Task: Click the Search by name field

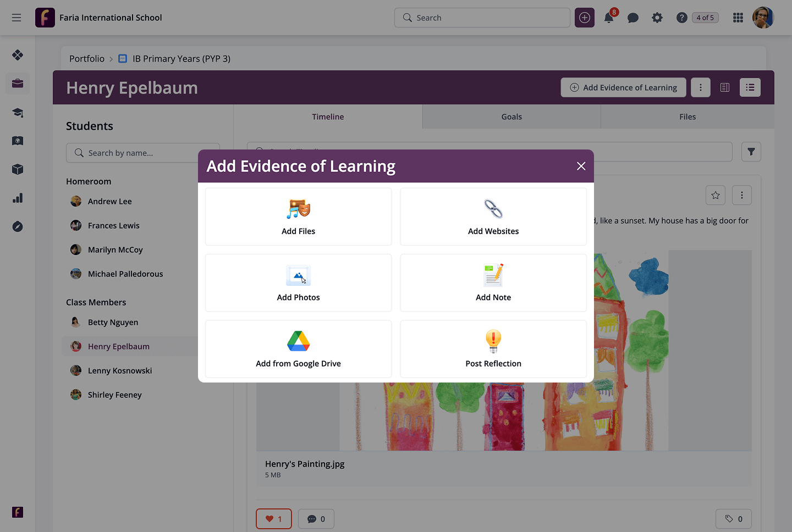Action: pos(143,153)
